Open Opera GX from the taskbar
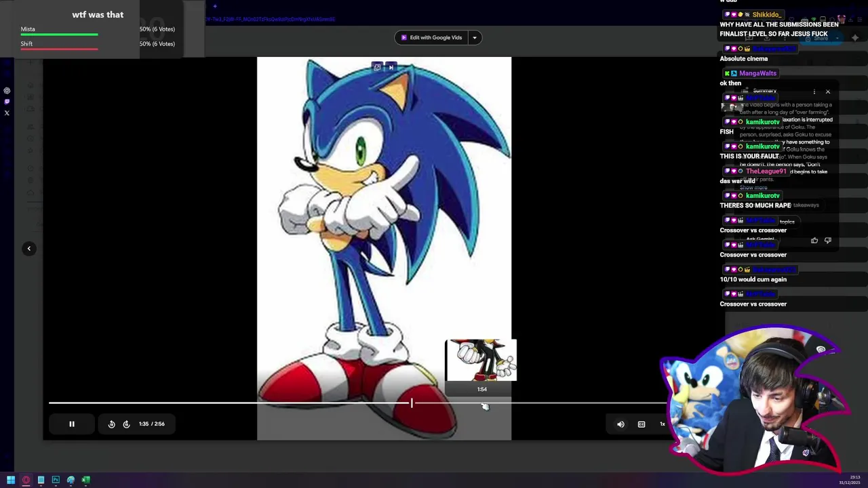 tap(26, 480)
